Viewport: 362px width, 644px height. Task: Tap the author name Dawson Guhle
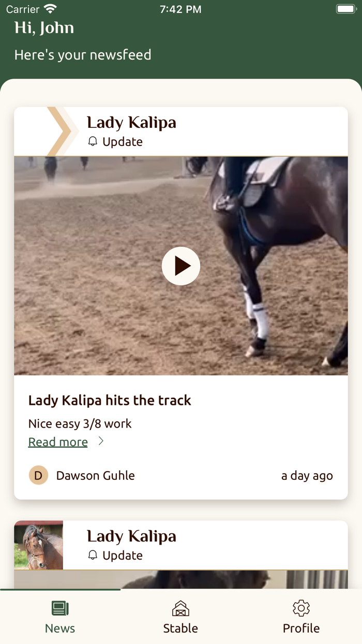pos(95,475)
